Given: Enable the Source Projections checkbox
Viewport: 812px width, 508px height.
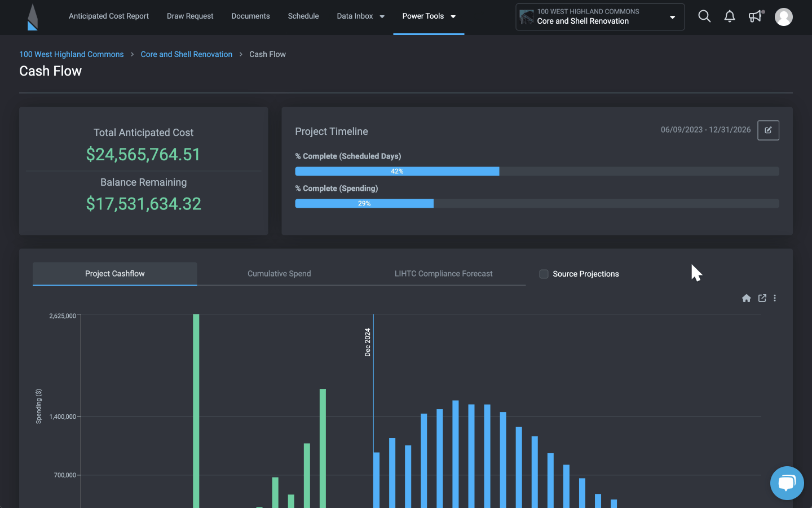Looking at the screenshot, I should coord(544,274).
